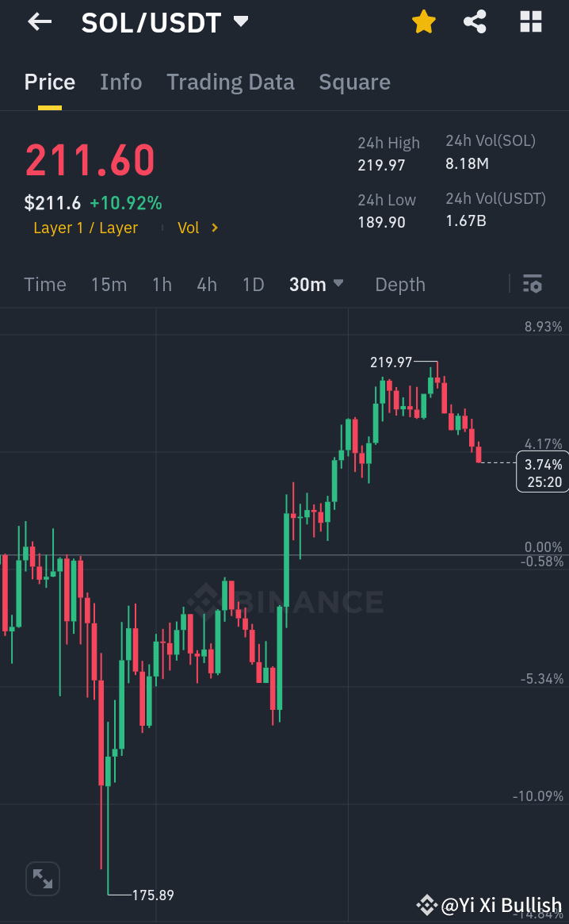Select the 1D timeframe
This screenshot has height=924, width=569.
[x=253, y=284]
